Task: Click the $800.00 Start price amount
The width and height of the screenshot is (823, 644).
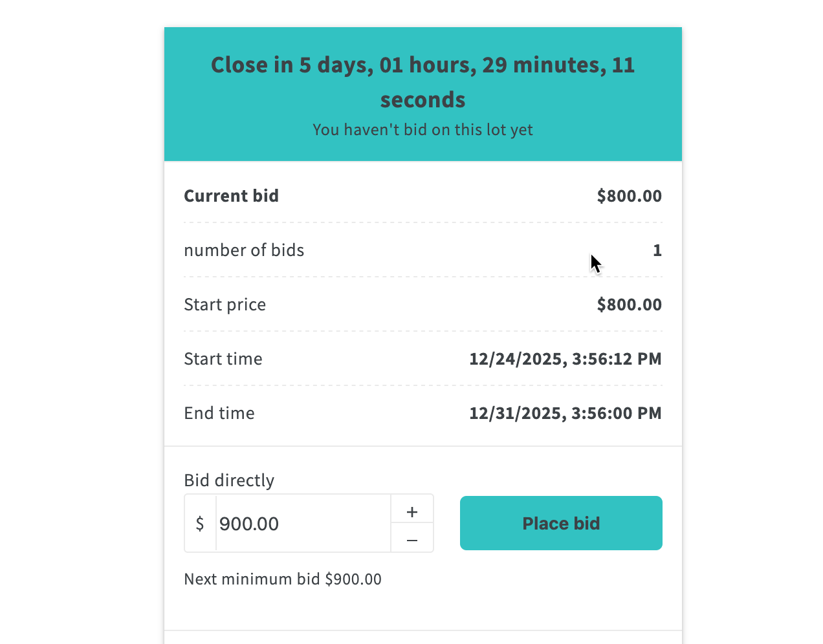Action: [629, 305]
